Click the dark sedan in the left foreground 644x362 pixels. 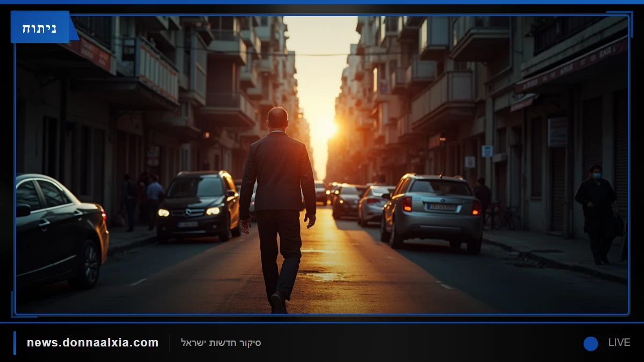click(x=60, y=231)
